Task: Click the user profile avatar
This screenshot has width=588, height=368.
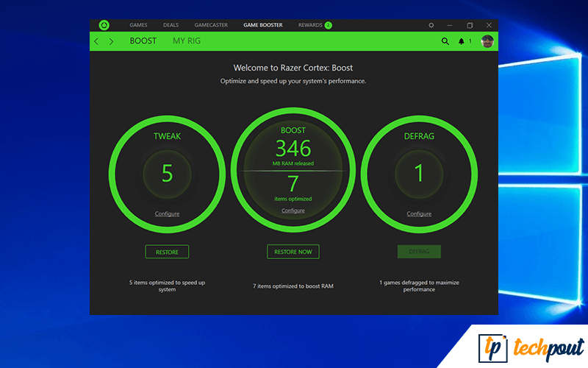Action: pyautogui.click(x=487, y=41)
